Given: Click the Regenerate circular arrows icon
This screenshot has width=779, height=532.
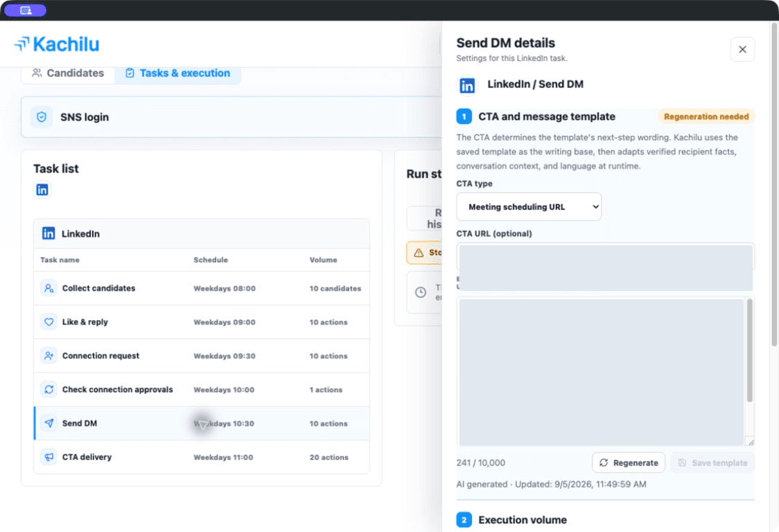Looking at the screenshot, I should point(604,463).
